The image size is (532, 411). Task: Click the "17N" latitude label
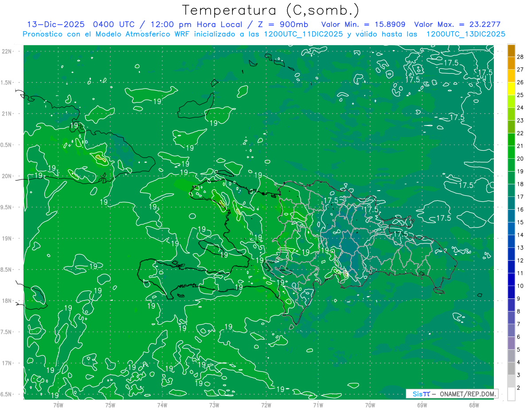[6, 363]
